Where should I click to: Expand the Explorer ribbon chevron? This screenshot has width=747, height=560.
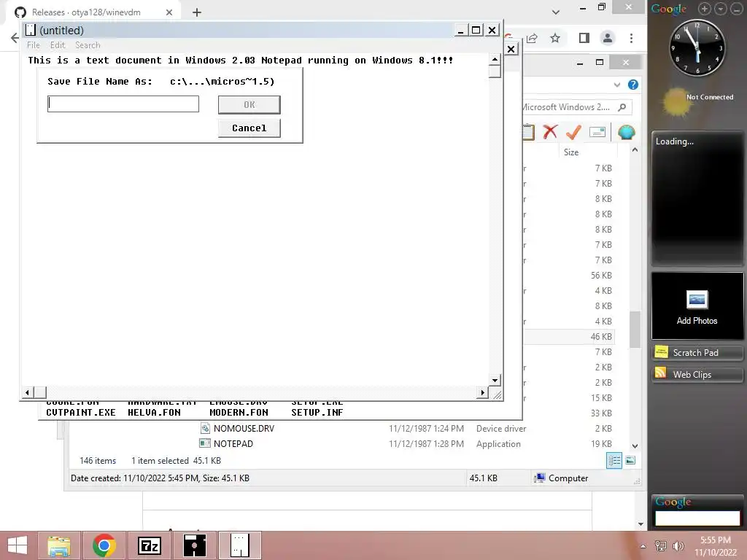617,85
